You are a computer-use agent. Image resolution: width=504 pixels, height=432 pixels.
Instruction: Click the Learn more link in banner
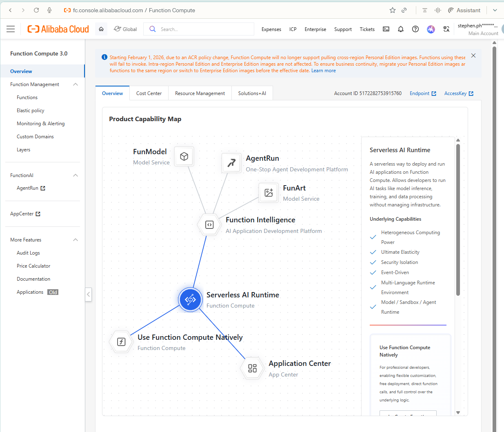click(x=324, y=71)
